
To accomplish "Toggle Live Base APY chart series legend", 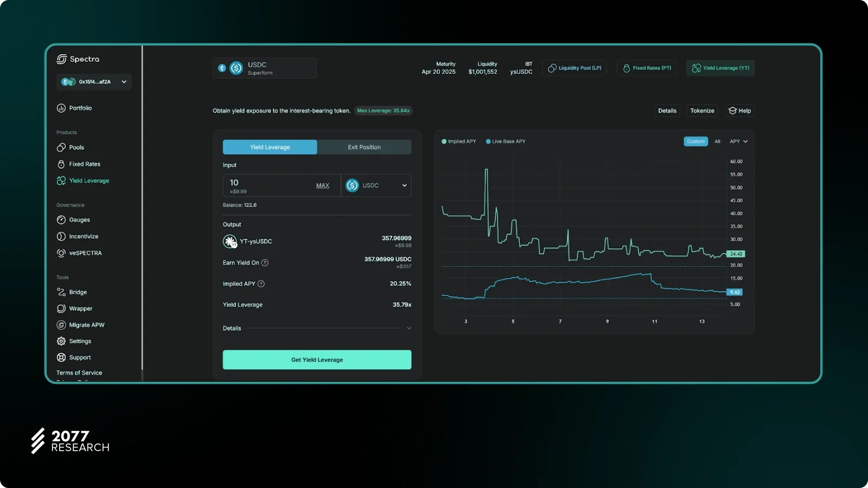I will (x=505, y=142).
